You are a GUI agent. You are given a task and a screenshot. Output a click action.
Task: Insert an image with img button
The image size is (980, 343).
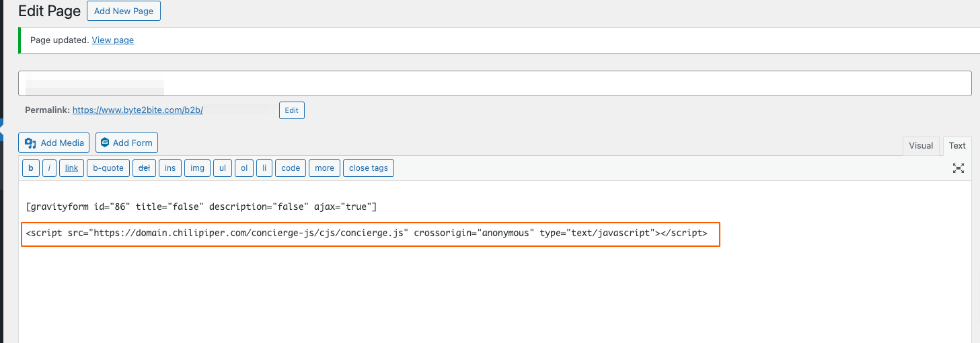point(197,168)
